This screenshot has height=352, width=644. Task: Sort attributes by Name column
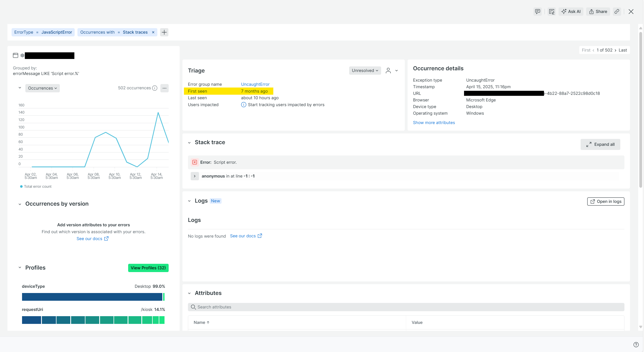pos(201,323)
